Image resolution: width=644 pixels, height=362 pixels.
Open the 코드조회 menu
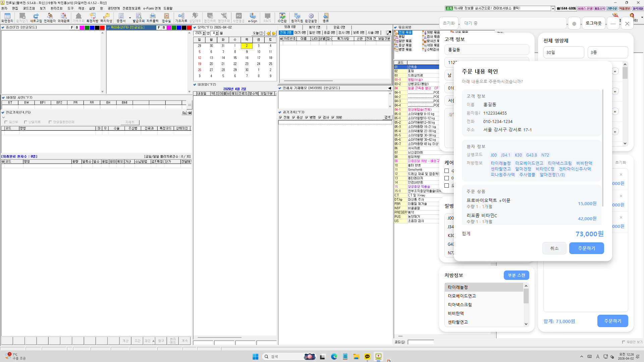(29, 8)
